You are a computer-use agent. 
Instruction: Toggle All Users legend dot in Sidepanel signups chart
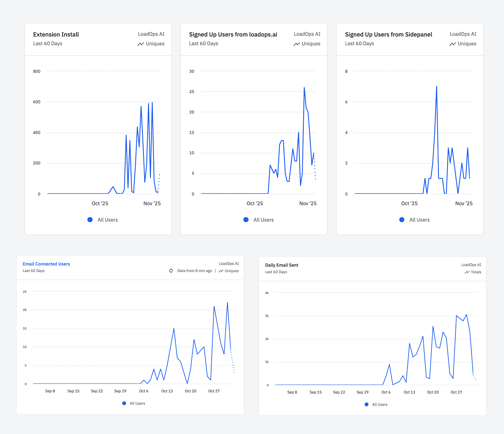(x=402, y=220)
